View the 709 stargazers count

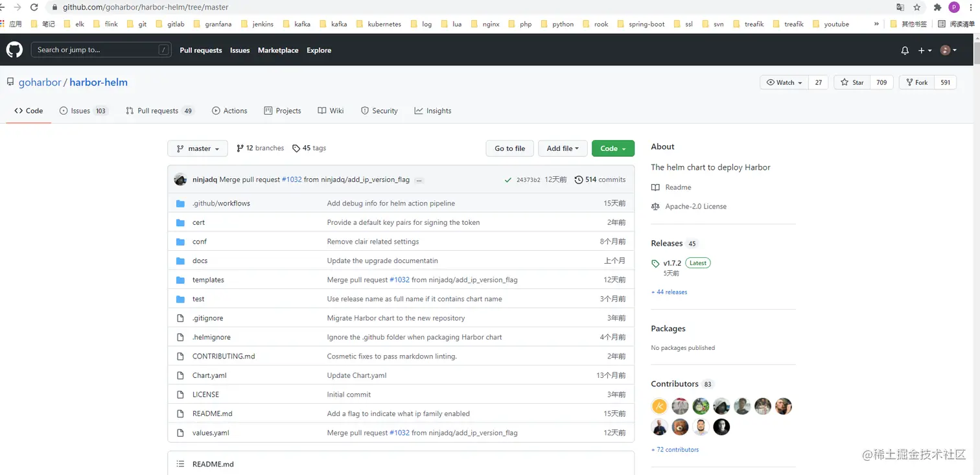tap(881, 82)
